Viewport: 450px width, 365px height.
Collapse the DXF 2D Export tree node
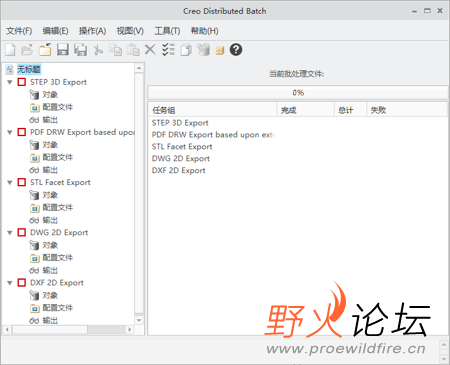click(x=10, y=283)
